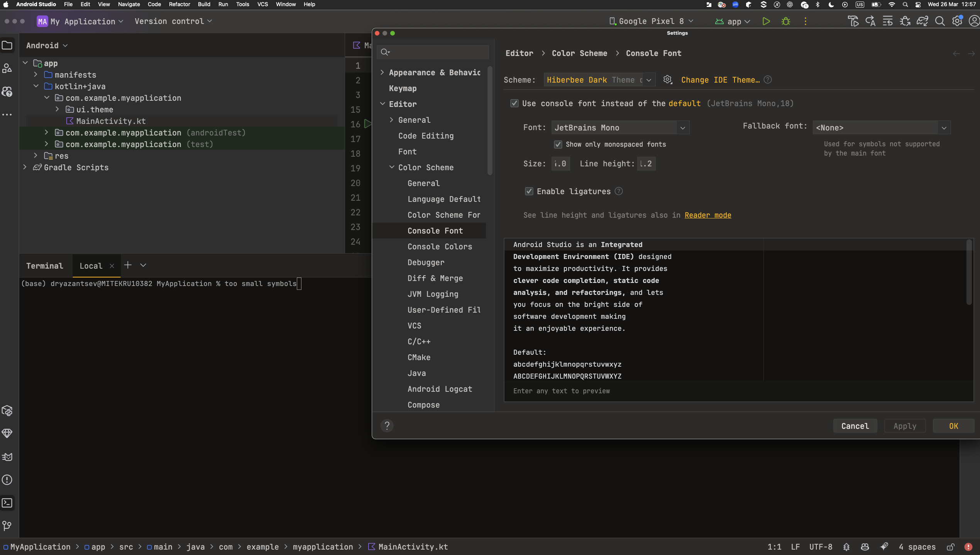Open the Refactor menu
Viewport: 980px width, 555px height.
[x=179, y=4]
